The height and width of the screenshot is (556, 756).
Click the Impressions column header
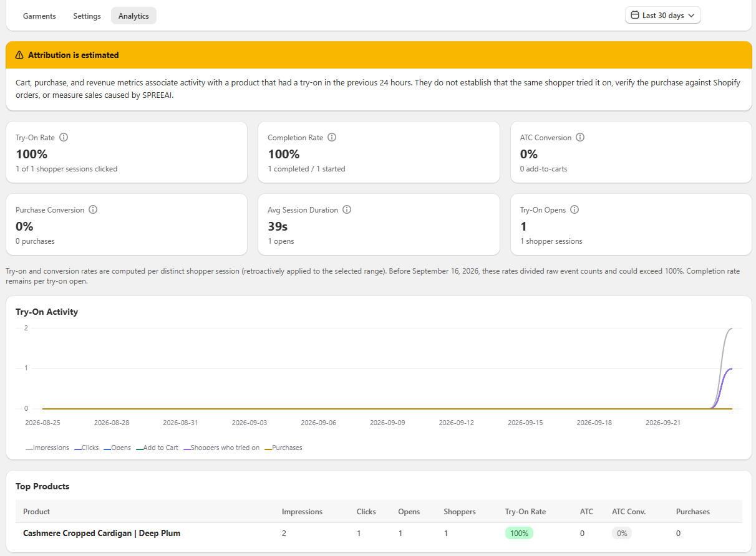302,512
